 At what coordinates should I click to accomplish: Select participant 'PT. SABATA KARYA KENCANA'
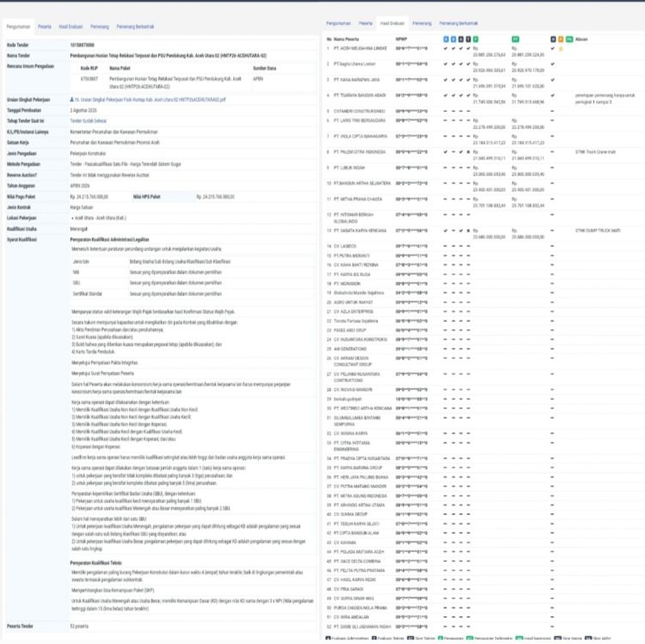[x=360, y=230]
